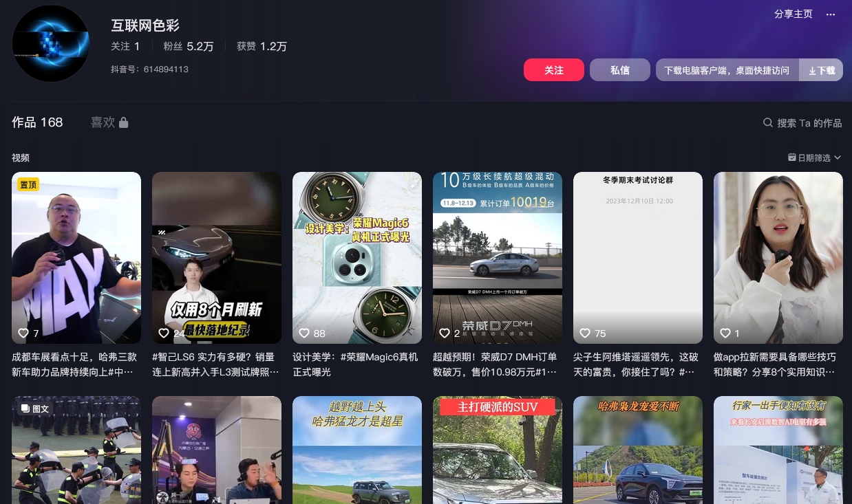Open the 荣耀Magic6 真机正式曝光 thumbnail
Viewport: 852px width, 504px height.
(x=357, y=258)
